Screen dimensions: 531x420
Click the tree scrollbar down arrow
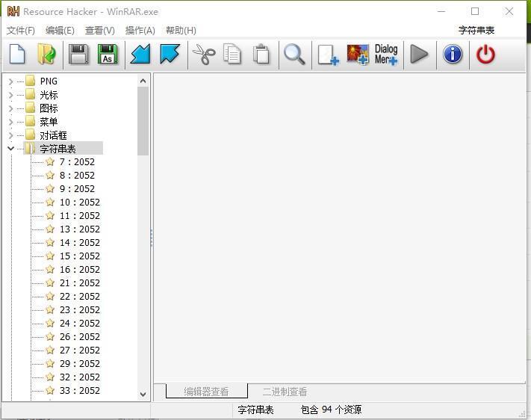[x=143, y=394]
